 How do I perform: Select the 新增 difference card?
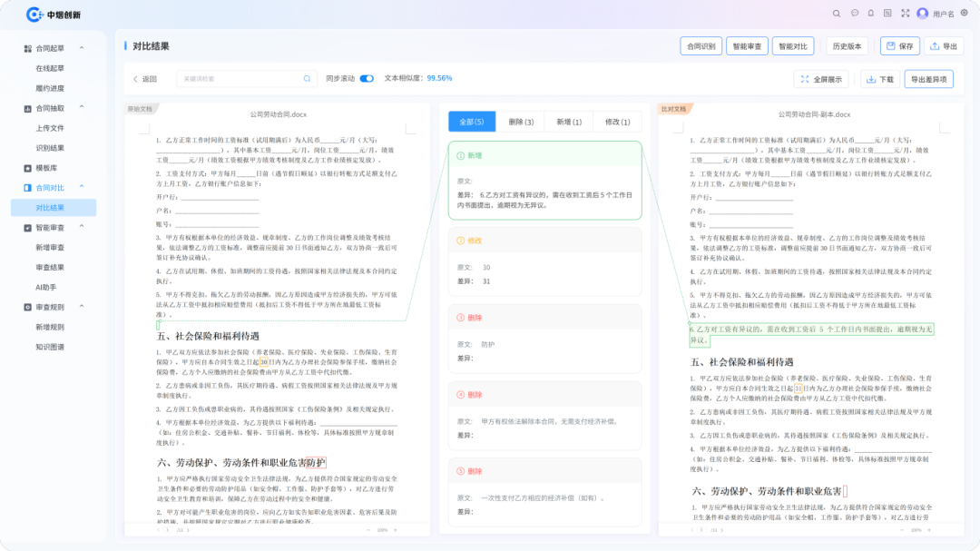coord(545,181)
